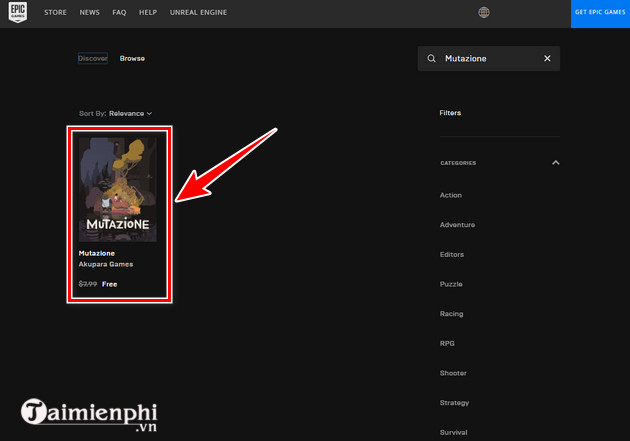
Task: Filter by the Survival category
Action: point(454,433)
